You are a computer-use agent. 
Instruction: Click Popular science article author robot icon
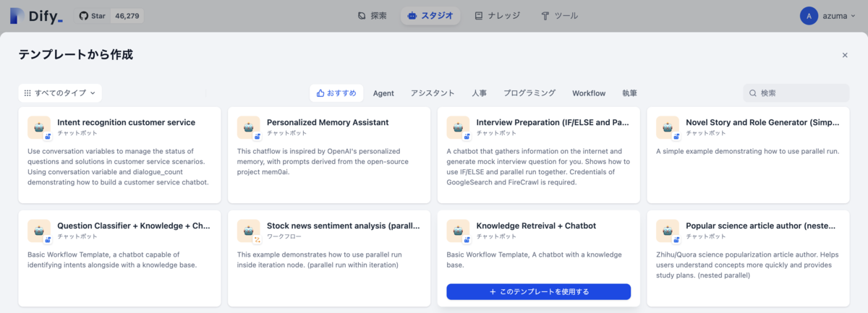(x=668, y=231)
